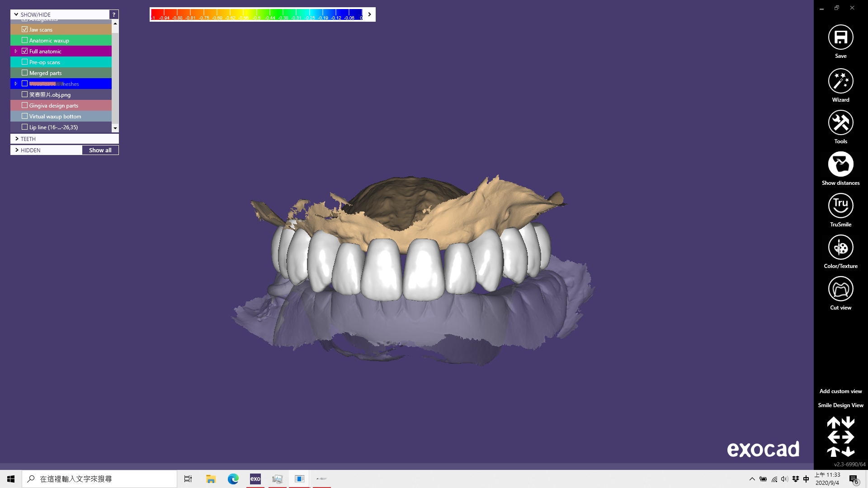Viewport: 868px width, 488px height.
Task: Click Windows taskbar search box
Action: (99, 479)
